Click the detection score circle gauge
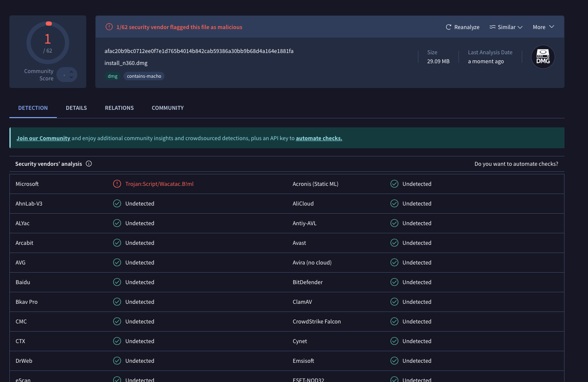The width and height of the screenshot is (588, 382). [x=48, y=43]
